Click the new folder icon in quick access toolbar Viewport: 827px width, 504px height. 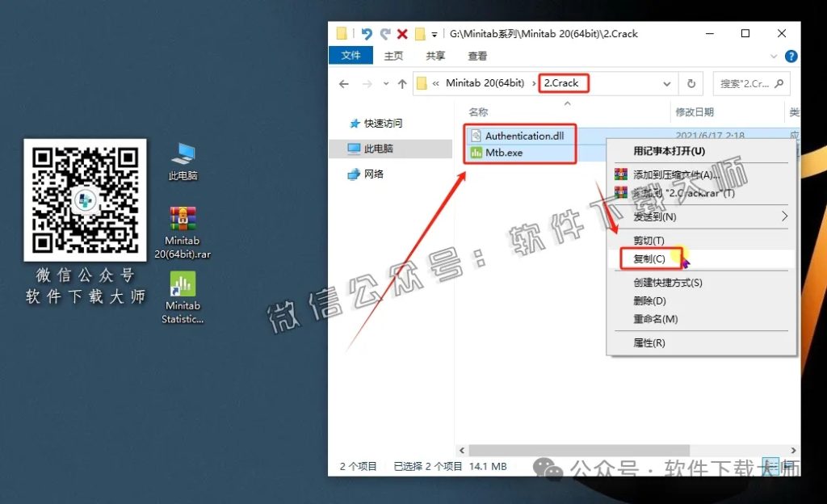coord(342,33)
